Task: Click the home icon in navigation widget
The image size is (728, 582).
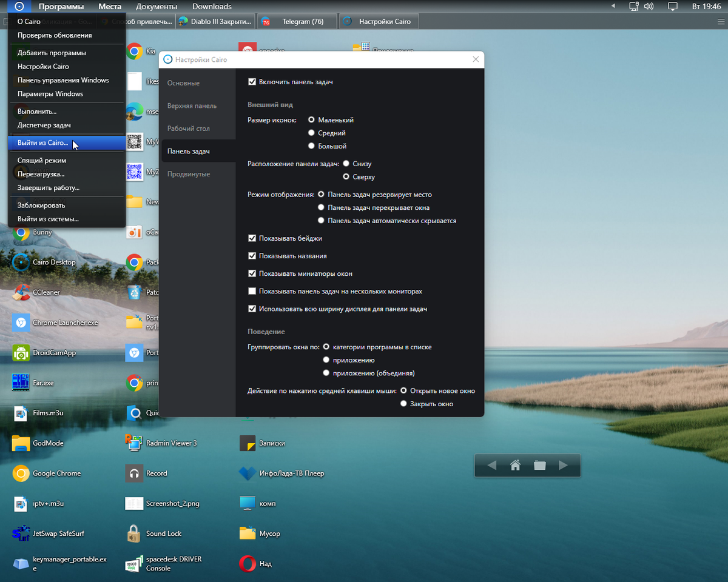Action: [x=516, y=466]
